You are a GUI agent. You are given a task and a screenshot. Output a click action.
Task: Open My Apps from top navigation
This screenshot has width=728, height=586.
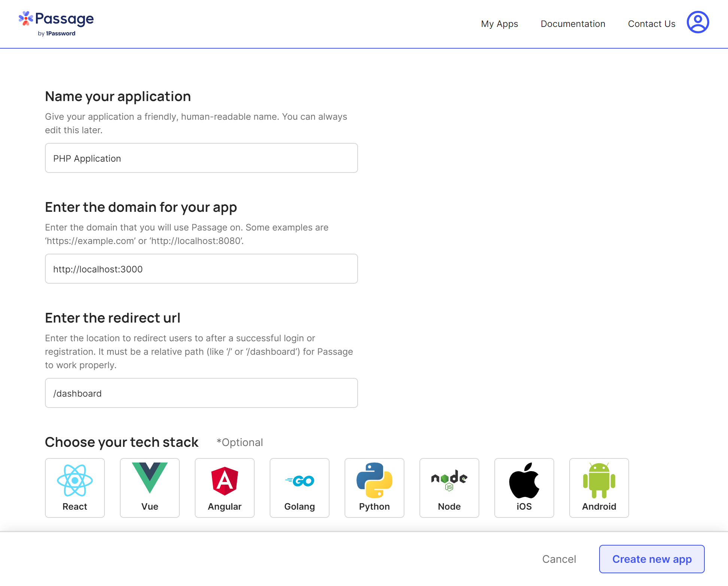tap(500, 24)
